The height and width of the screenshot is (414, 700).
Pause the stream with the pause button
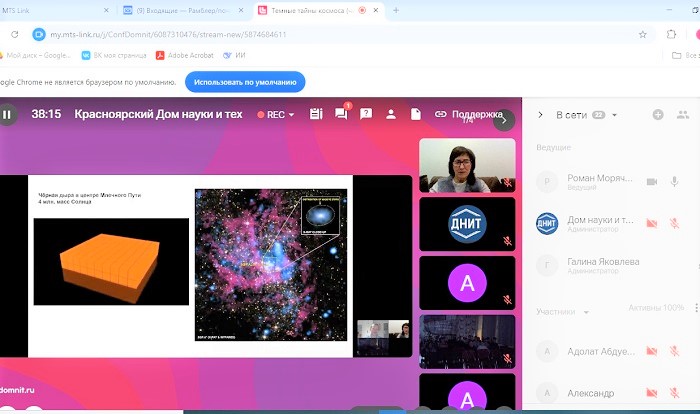pos(8,114)
